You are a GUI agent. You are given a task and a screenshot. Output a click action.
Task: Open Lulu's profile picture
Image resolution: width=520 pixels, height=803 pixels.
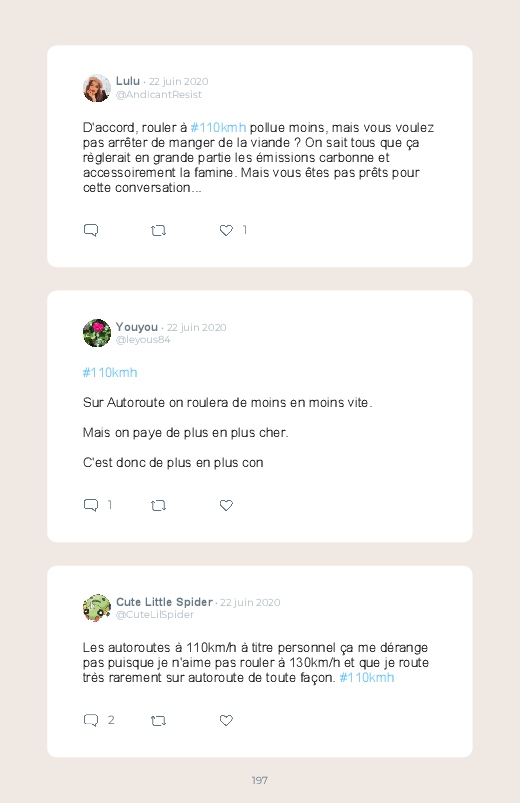pyautogui.click(x=97, y=88)
